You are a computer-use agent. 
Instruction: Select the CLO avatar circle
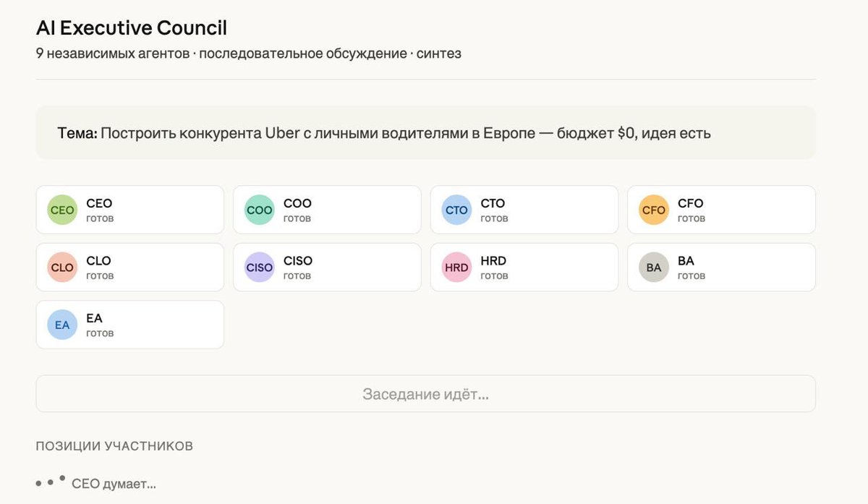point(61,267)
